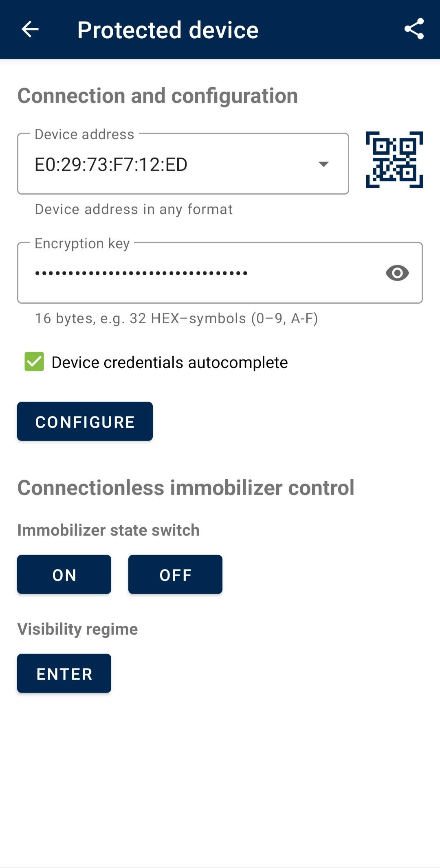Scan device QR code icon
440x868 pixels.
394,160
